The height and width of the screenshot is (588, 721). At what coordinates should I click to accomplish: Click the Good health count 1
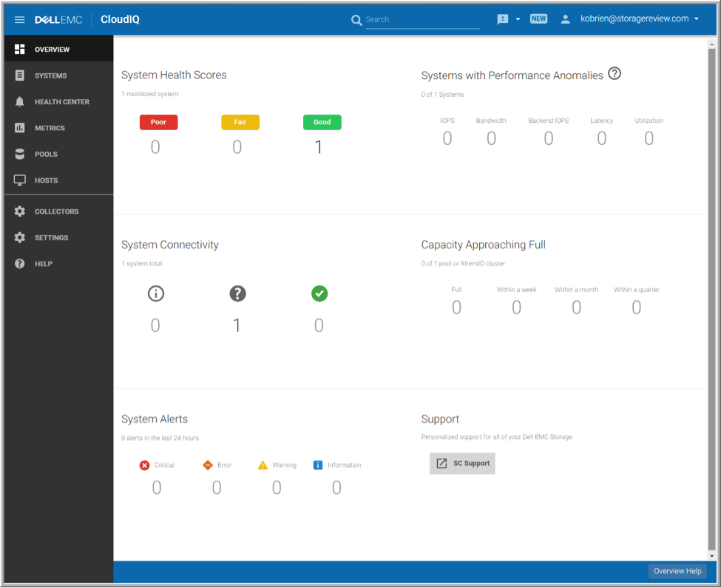click(x=318, y=147)
